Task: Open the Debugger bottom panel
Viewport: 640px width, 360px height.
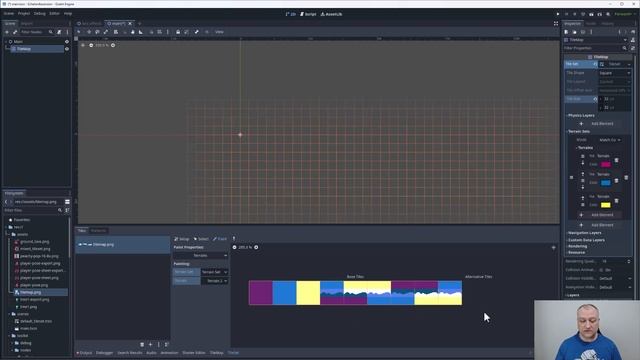Action: click(104, 353)
